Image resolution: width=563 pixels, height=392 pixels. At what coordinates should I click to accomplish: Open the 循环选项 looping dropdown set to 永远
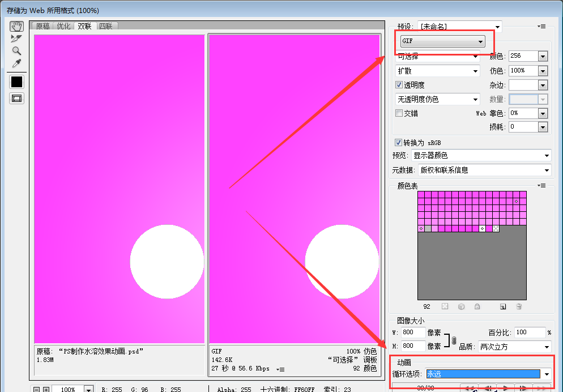pos(488,374)
